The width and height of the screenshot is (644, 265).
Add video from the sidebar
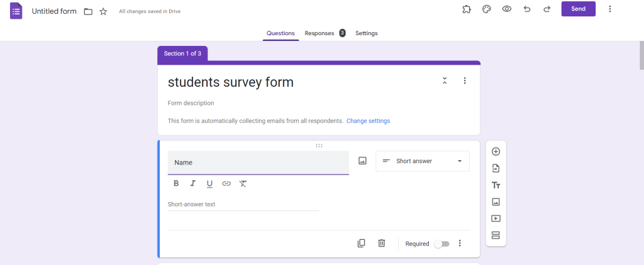point(496,219)
